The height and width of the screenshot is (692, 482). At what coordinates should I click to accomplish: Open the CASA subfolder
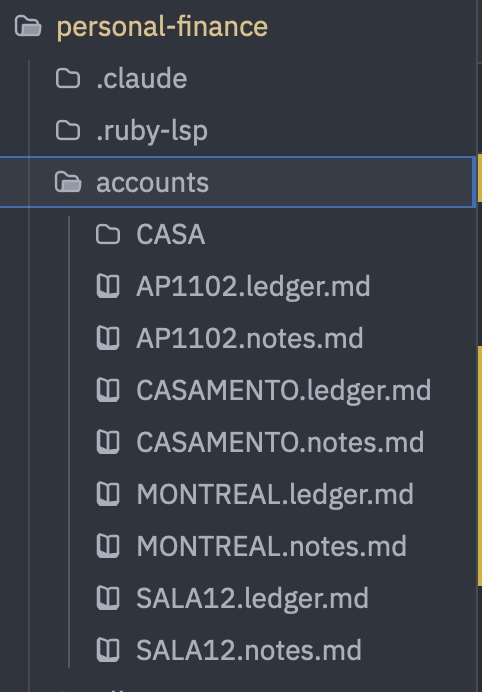click(170, 234)
